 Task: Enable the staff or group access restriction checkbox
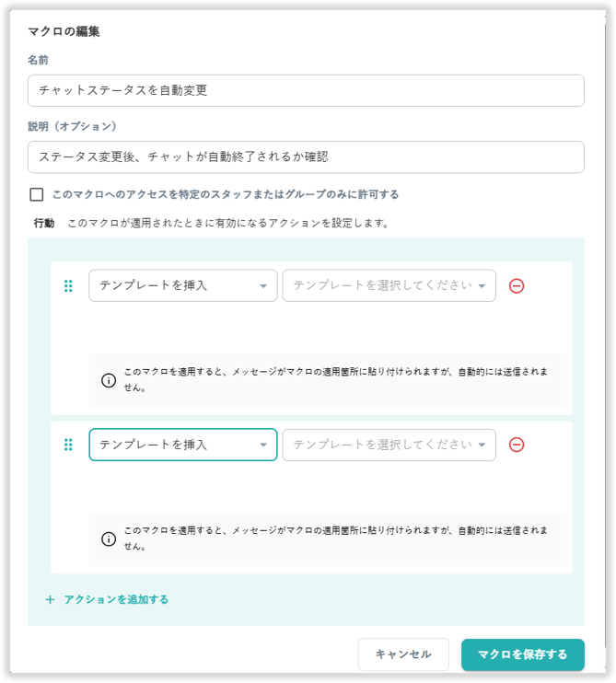click(37, 194)
